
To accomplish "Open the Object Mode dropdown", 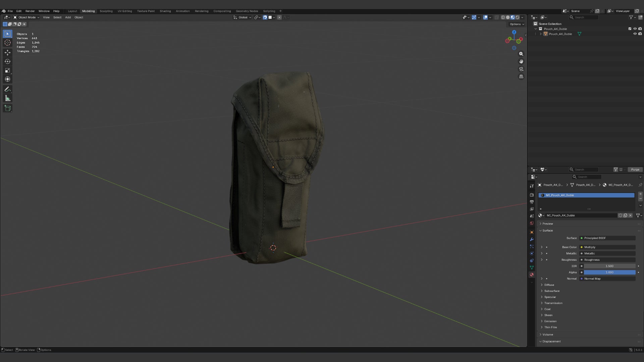I will [26, 17].
